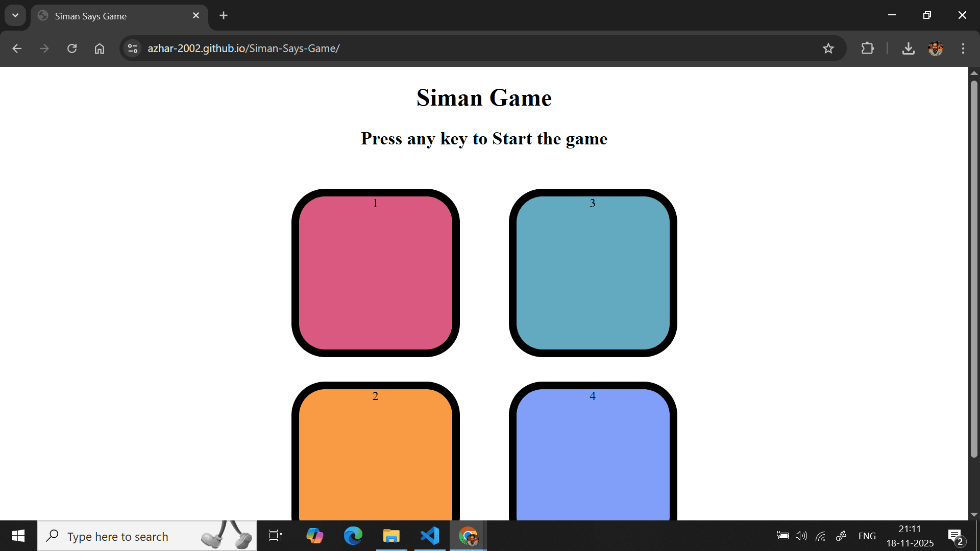Click the site information icon in address bar
The image size is (980, 551).
coord(132,48)
